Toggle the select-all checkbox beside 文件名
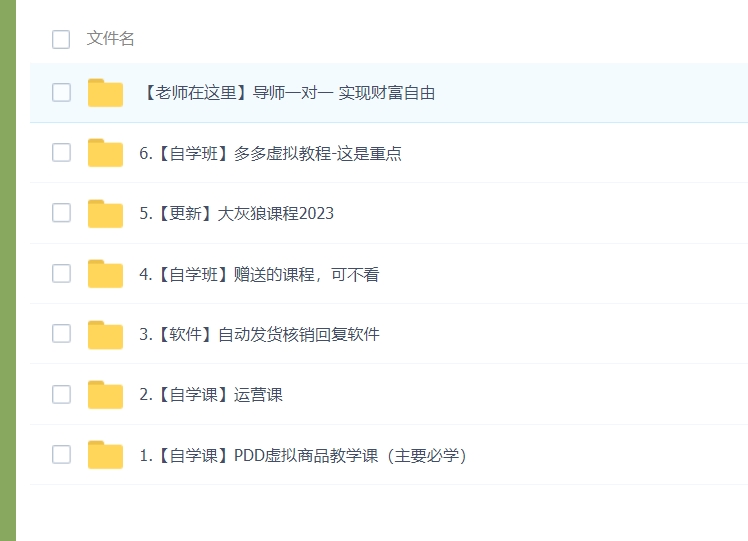This screenshot has height=541, width=748. 61,39
